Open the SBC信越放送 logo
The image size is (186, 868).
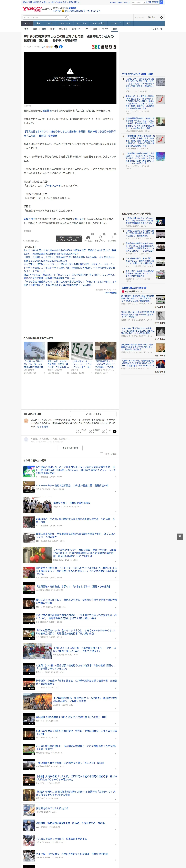(x=104, y=47)
